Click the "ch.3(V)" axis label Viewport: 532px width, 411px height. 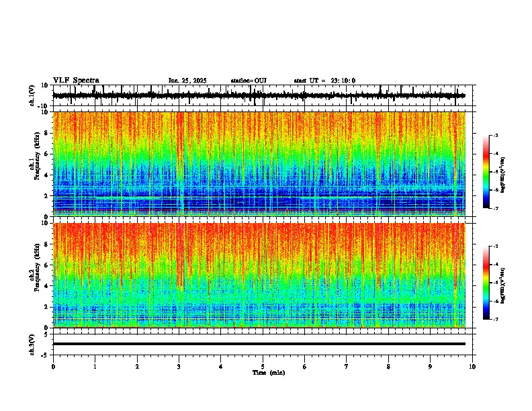32,345
